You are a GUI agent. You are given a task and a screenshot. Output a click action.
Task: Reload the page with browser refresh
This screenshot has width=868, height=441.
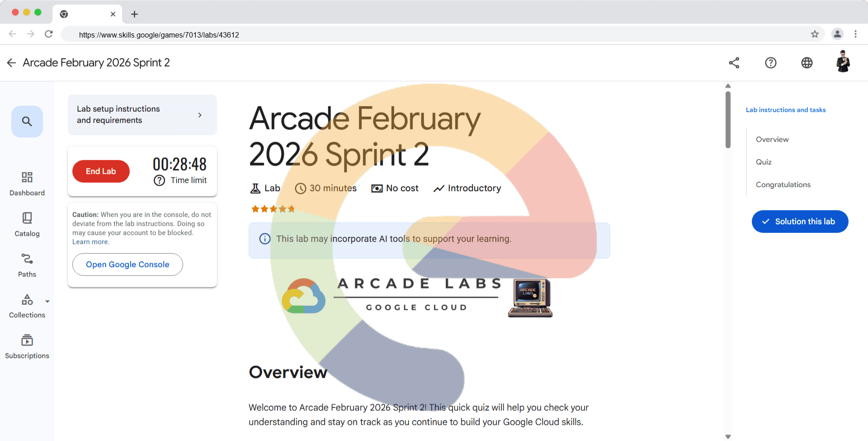pos(49,34)
